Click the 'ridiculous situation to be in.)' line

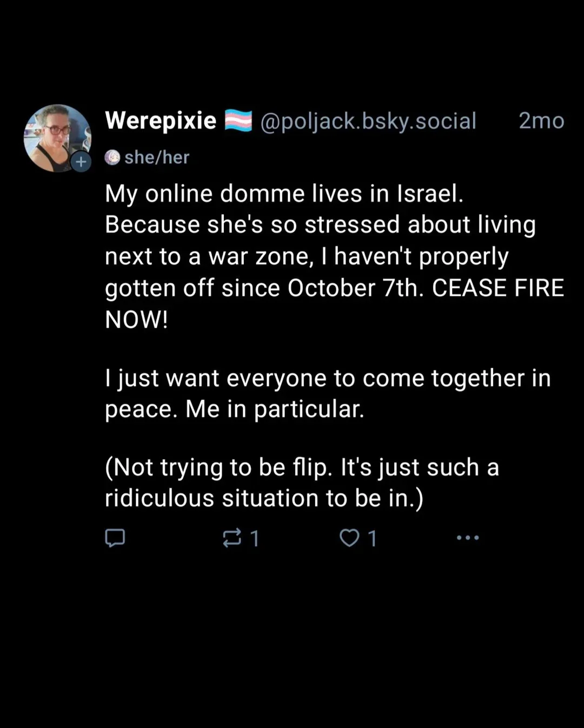(x=264, y=498)
